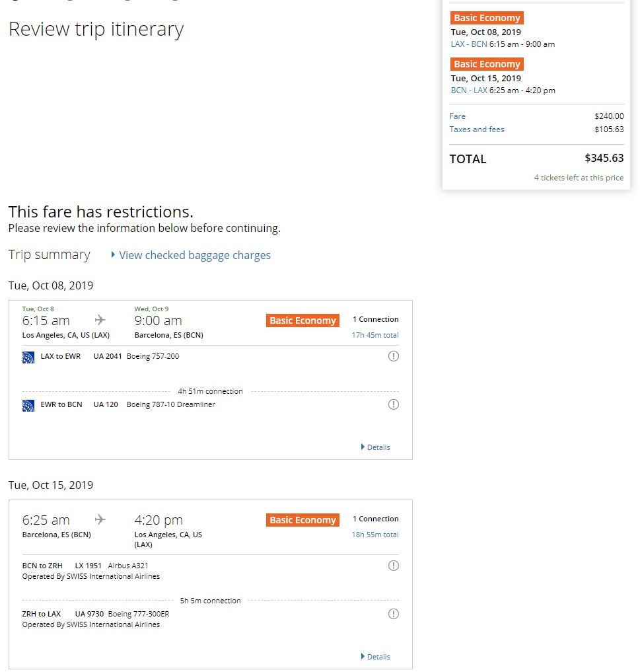Screen dimensions: 640x672
Task: Open the Fare link in price summary
Action: 458,116
